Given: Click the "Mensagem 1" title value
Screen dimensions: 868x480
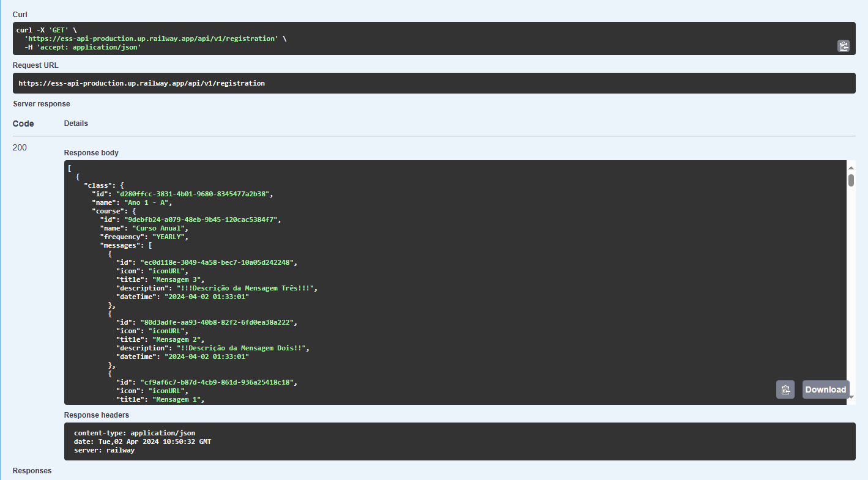Looking at the screenshot, I should [x=177, y=399].
